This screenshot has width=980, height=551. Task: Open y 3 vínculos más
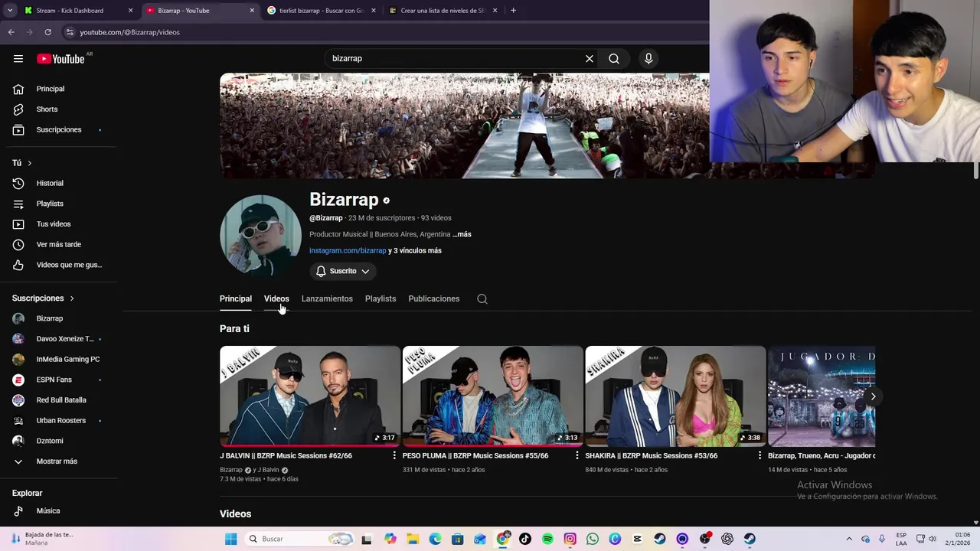pyautogui.click(x=415, y=250)
